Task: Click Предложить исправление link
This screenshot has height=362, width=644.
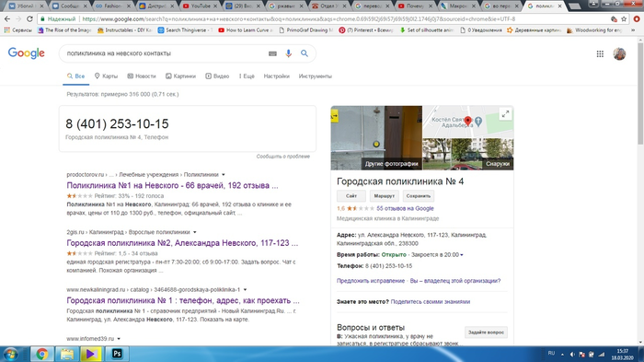Action: [371, 281]
